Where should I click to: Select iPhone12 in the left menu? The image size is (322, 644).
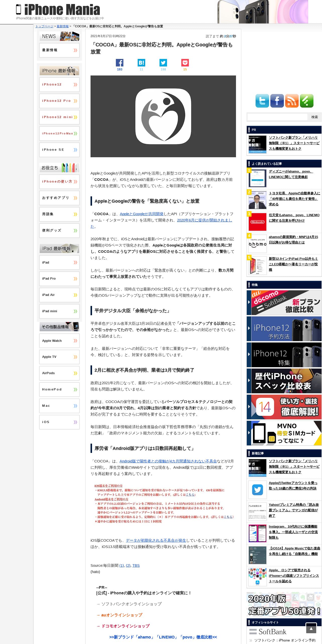(x=59, y=85)
